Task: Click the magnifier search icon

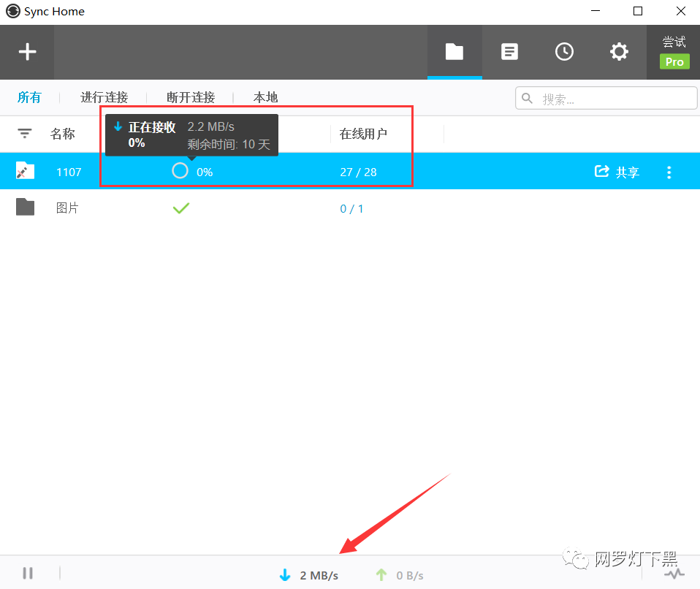Action: pyautogui.click(x=528, y=98)
